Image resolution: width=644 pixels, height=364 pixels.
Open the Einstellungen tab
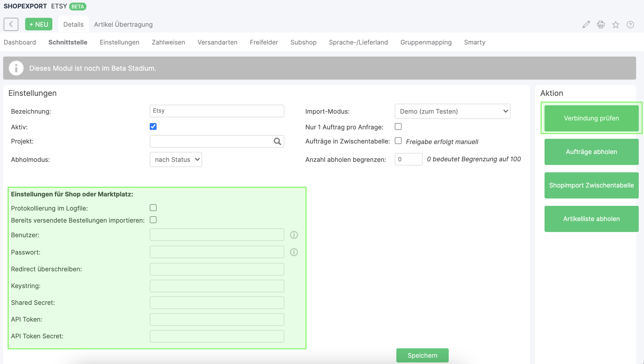coord(119,42)
